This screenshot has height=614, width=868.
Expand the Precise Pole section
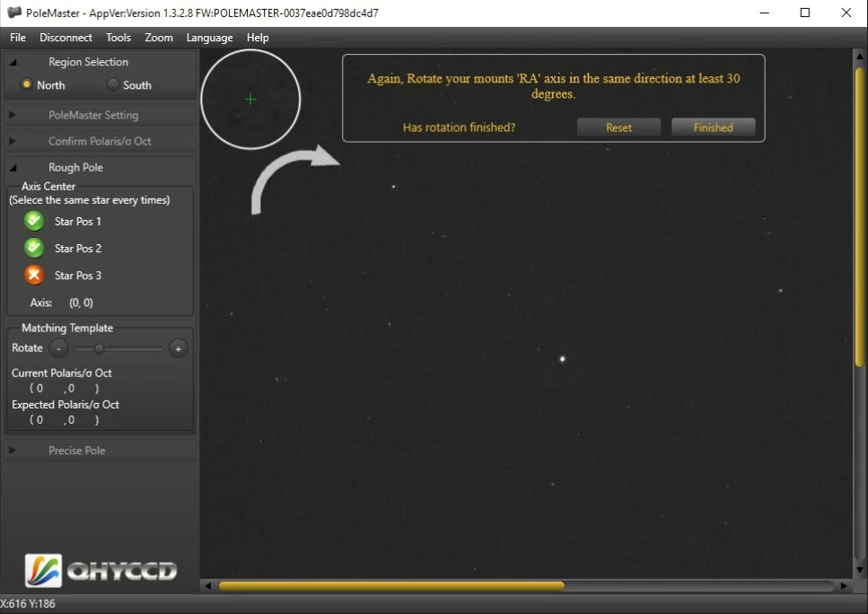coord(13,451)
